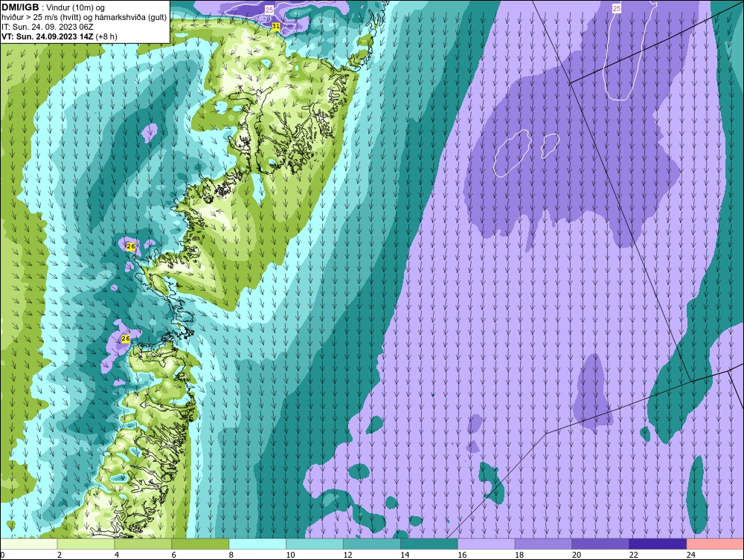
Task: Click the legend scale number 14
Action: pyautogui.click(x=405, y=555)
